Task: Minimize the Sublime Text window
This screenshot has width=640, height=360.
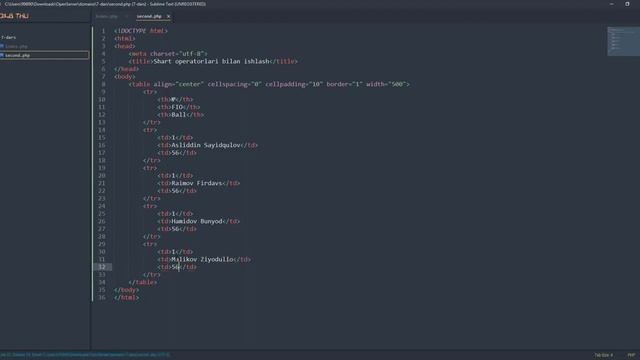Action: click(x=611, y=4)
